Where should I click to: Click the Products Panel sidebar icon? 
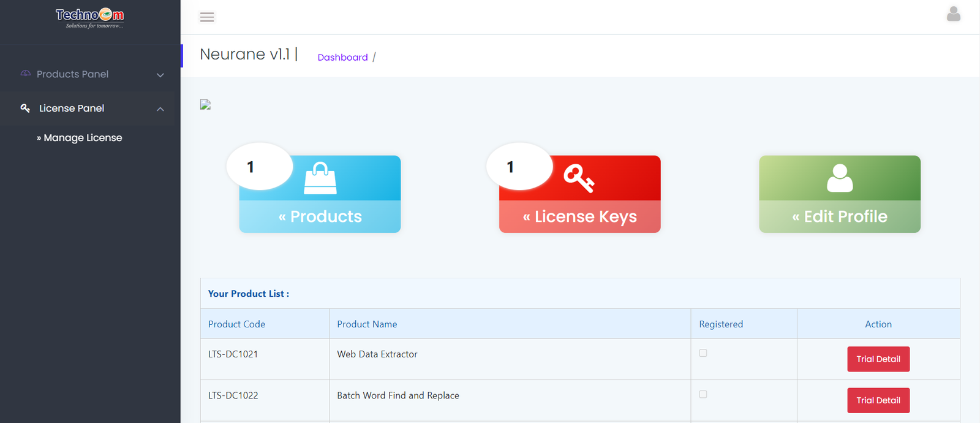pyautogui.click(x=25, y=74)
